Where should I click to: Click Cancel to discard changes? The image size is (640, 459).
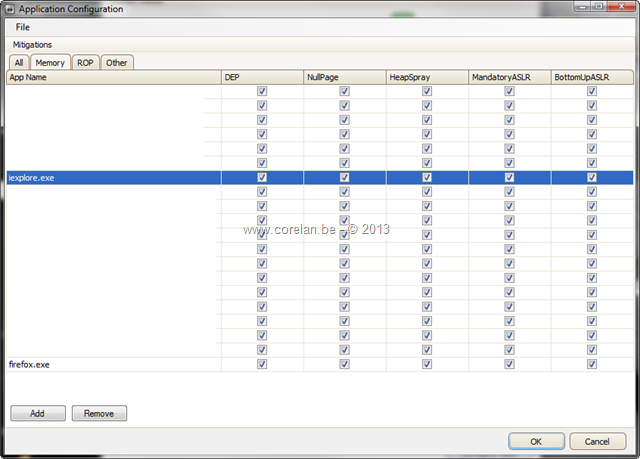tap(598, 441)
